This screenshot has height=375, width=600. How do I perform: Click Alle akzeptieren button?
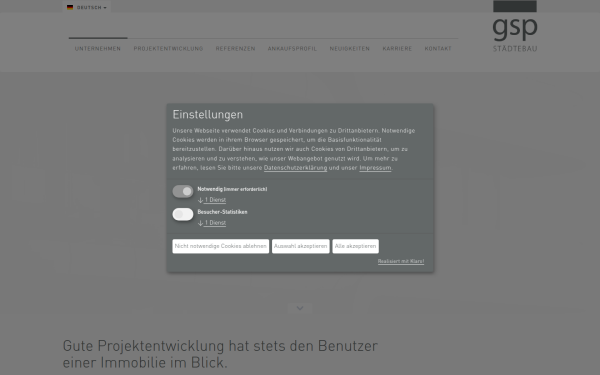(355, 246)
